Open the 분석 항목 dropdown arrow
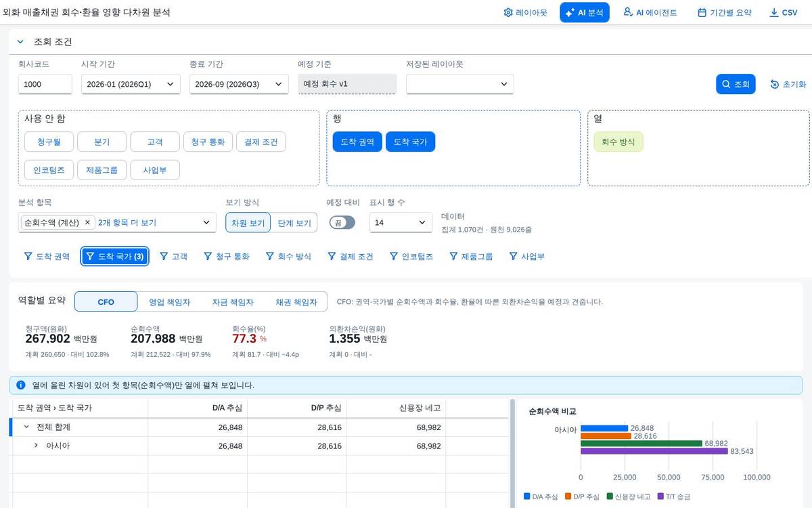 [206, 222]
